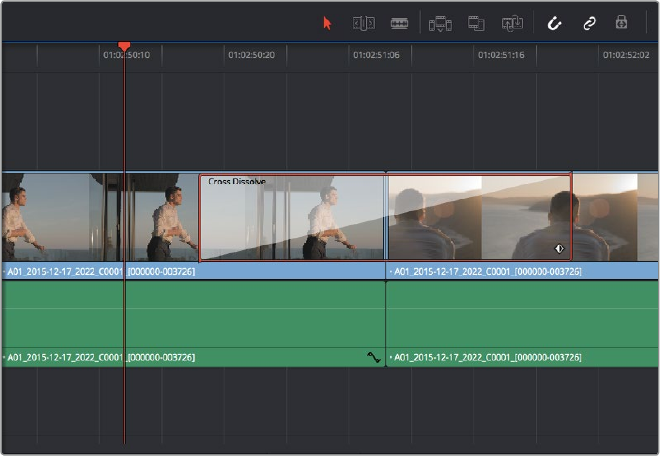
Task: Click the Overwrite Clip icon
Action: [x=476, y=22]
